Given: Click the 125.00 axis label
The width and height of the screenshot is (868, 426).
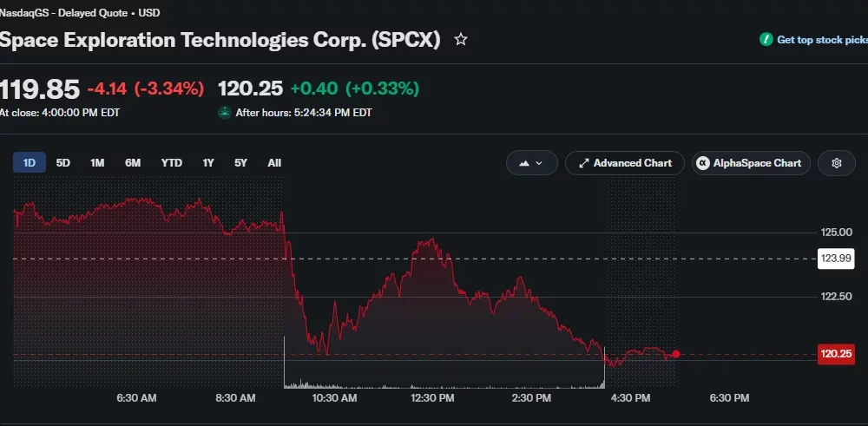Looking at the screenshot, I should click(x=836, y=232).
